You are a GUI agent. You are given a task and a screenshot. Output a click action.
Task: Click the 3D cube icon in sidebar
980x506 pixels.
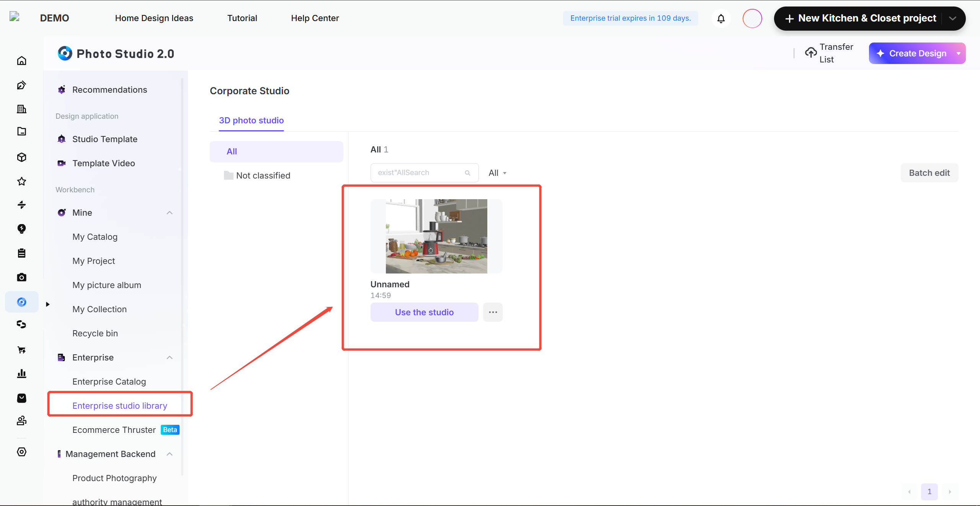point(22,157)
